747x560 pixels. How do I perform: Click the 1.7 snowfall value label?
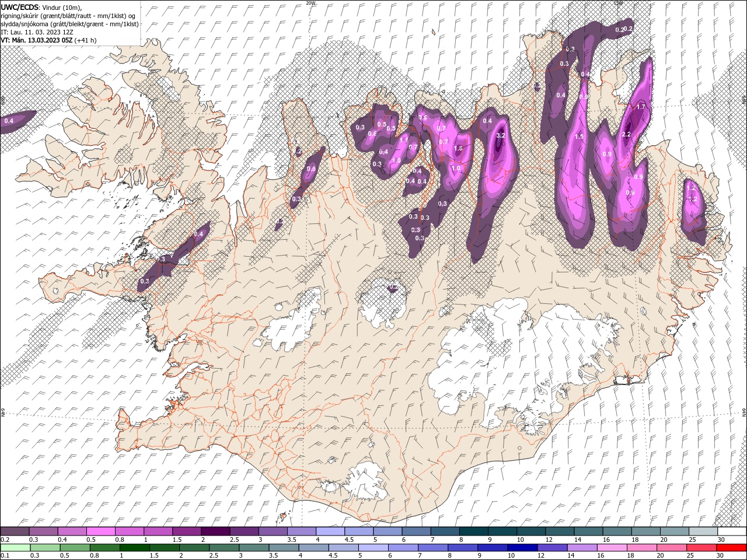641,107
